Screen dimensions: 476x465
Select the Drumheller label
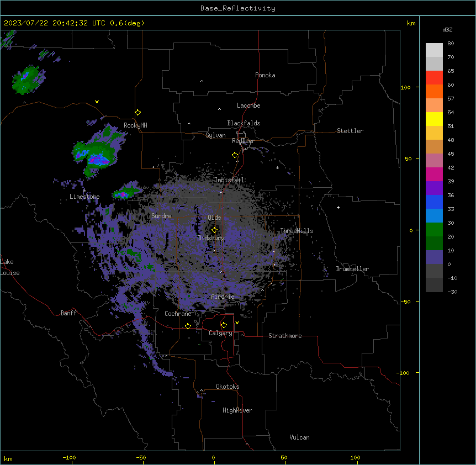[352, 269]
